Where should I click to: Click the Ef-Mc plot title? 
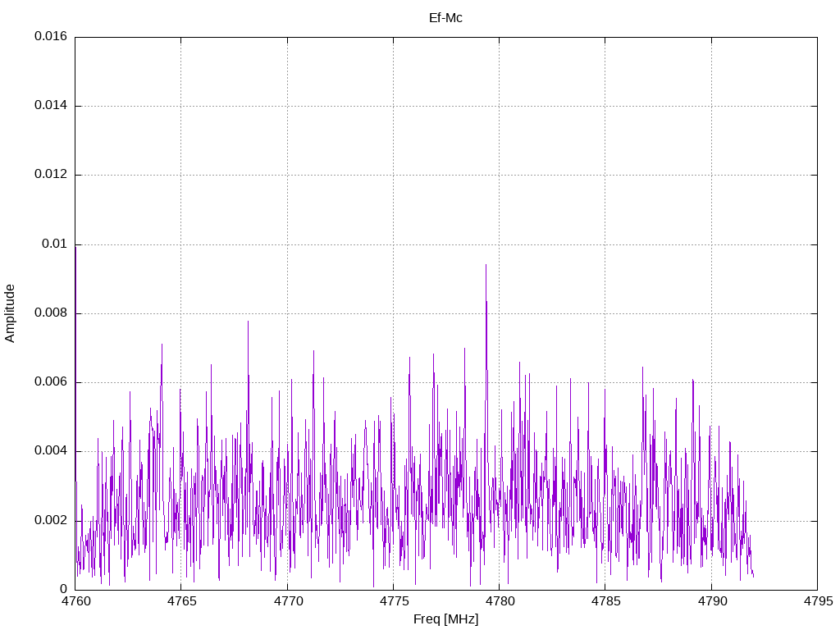coord(445,17)
